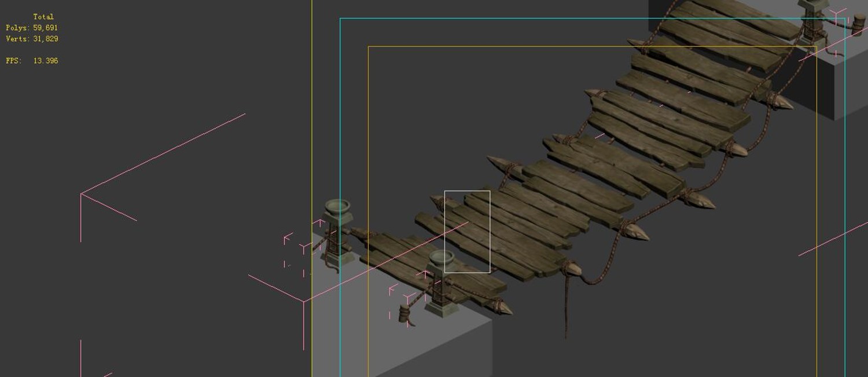Click the Verts count 31,829 statistic

[x=32, y=39]
